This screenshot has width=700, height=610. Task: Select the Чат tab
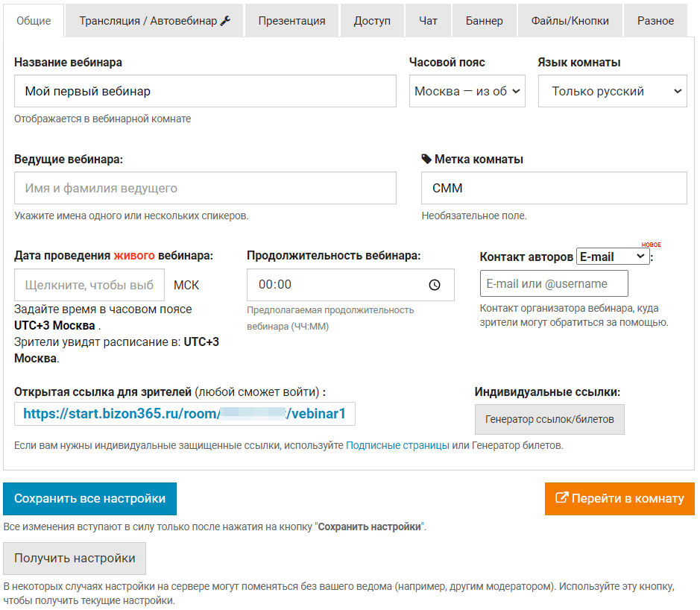click(x=428, y=21)
